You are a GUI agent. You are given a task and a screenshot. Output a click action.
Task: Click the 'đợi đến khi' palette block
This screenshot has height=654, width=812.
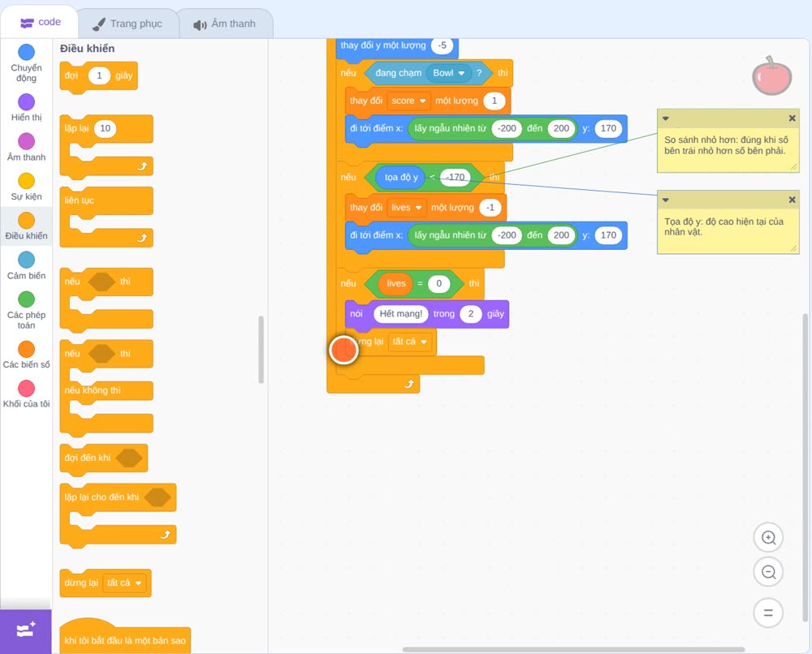(x=104, y=458)
